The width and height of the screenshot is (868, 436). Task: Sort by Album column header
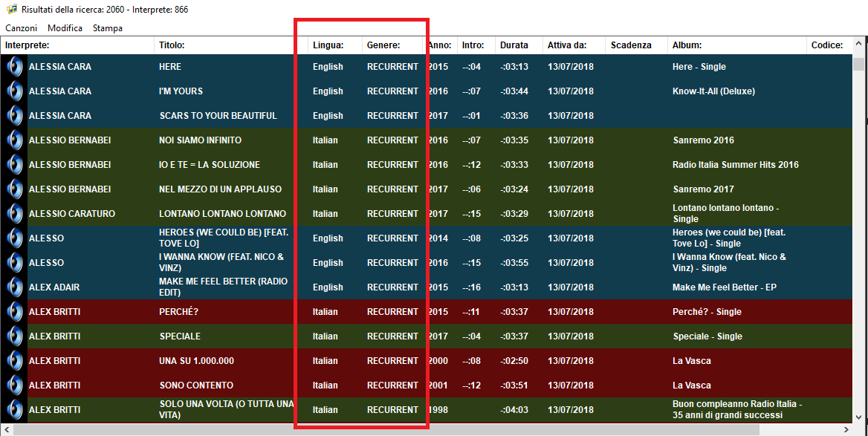737,45
